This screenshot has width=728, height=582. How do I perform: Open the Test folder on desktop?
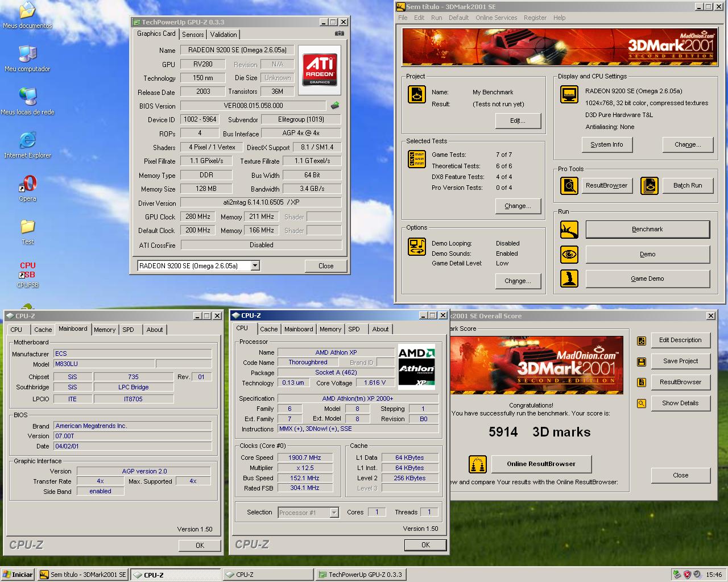[x=27, y=231]
